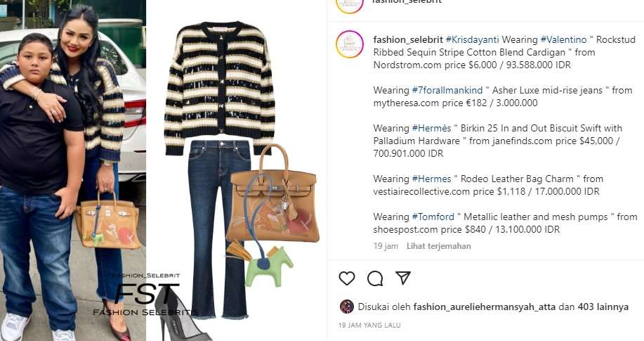Open comments with speech bubble icon
Image resolution: width=644 pixels, height=341 pixels.
coord(375,278)
